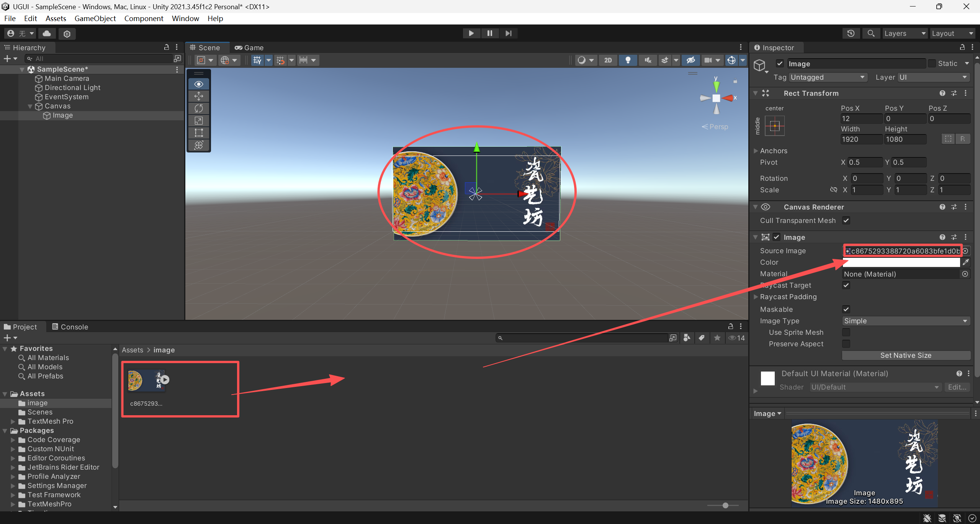Uncheck the Raycast Target checkbox
The height and width of the screenshot is (524, 980).
tap(846, 285)
